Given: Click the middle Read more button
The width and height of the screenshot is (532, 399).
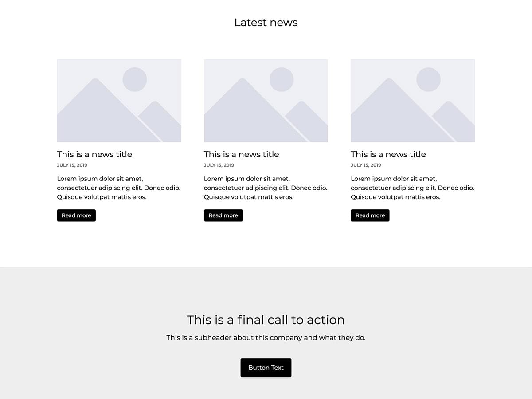Looking at the screenshot, I should tap(223, 215).
